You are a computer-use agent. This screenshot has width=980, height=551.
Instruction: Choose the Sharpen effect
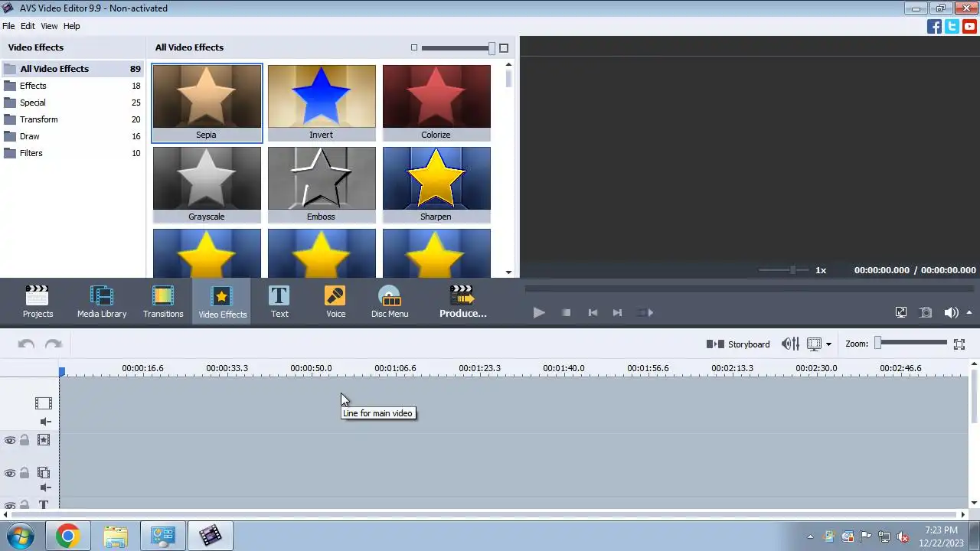pos(436,184)
